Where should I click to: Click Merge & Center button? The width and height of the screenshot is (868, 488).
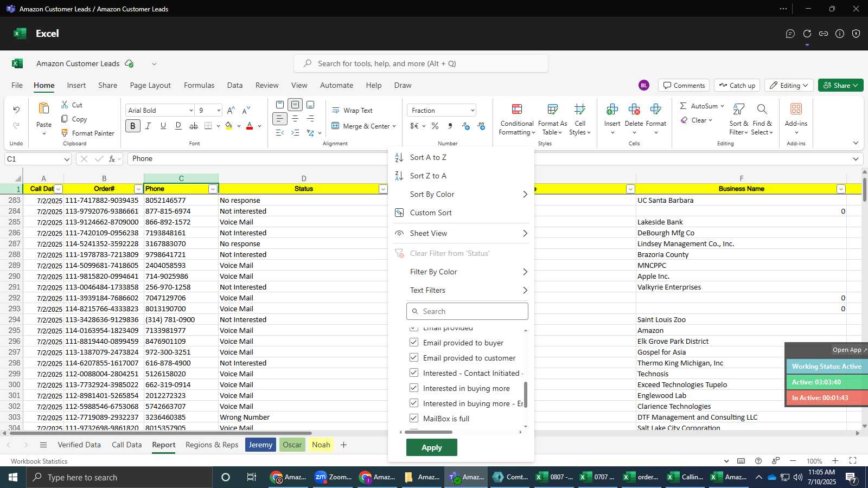coord(363,126)
